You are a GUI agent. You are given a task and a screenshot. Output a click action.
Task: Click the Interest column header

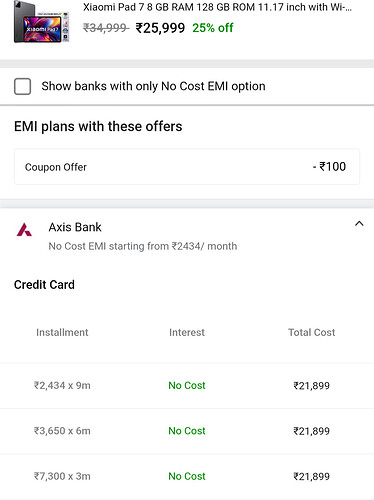tap(187, 332)
